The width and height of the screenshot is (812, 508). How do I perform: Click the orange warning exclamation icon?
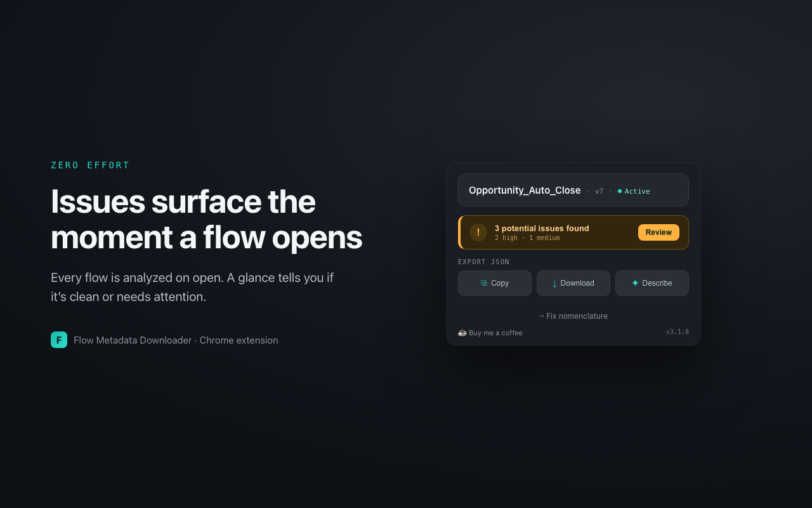(478, 232)
